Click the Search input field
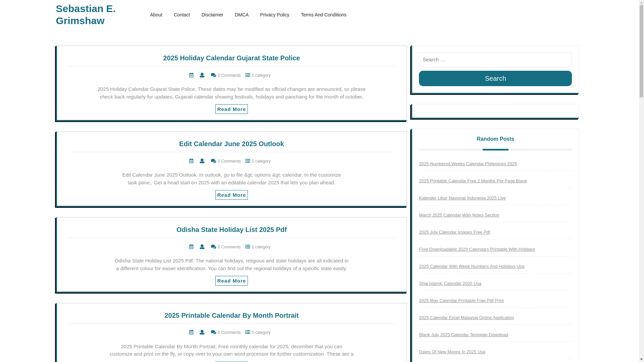Screen dimensions: 644x362 [x=495, y=60]
